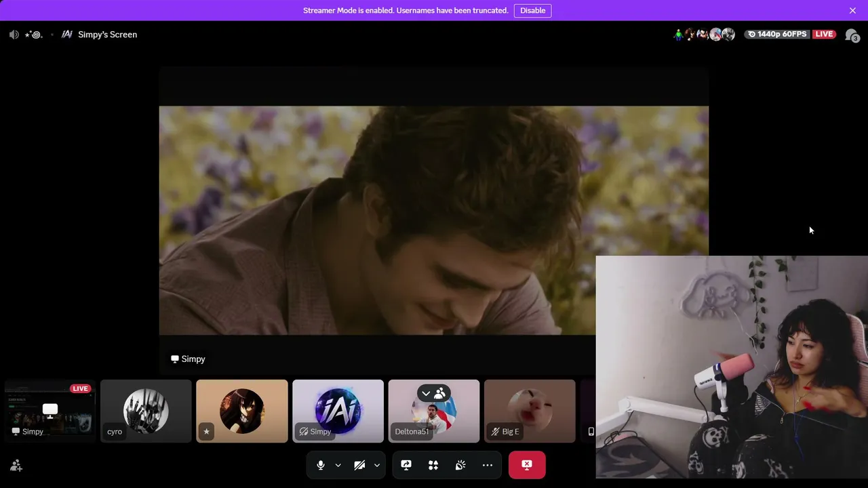
Task: Dismiss the Streamer Mode banner
Action: (852, 10)
